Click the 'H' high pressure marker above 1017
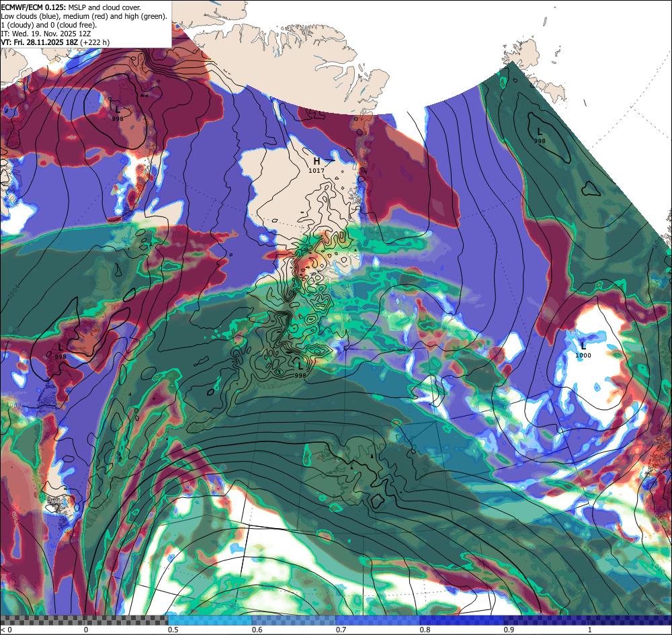 click(x=317, y=161)
